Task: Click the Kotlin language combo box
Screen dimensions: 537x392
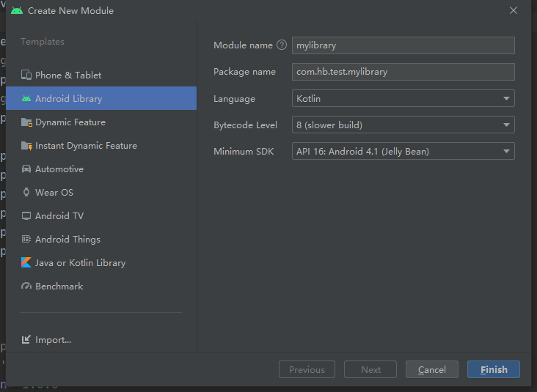Action: click(x=403, y=98)
